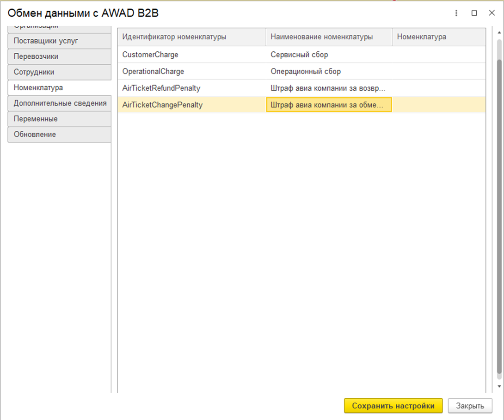The height and width of the screenshot is (420, 504).
Task: Click the Номенклатура cell for AirTicketRefundPenalty
Action: (x=438, y=88)
